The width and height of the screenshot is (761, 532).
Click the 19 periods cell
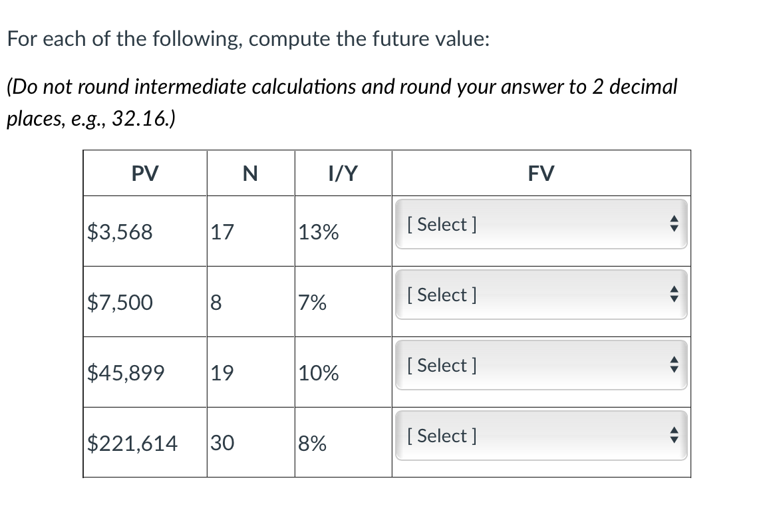pyautogui.click(x=222, y=373)
